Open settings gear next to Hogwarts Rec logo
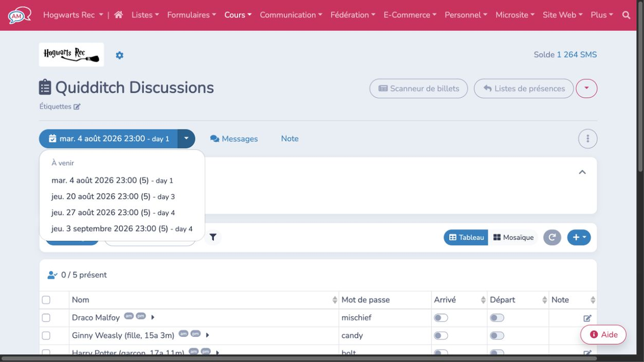Image resolution: width=644 pixels, height=362 pixels. 120,55
